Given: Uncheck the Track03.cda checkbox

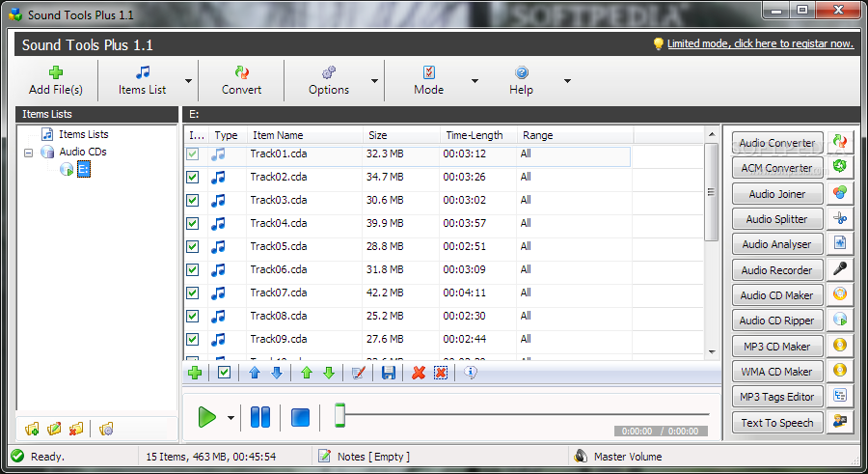Looking at the screenshot, I should click(x=192, y=200).
